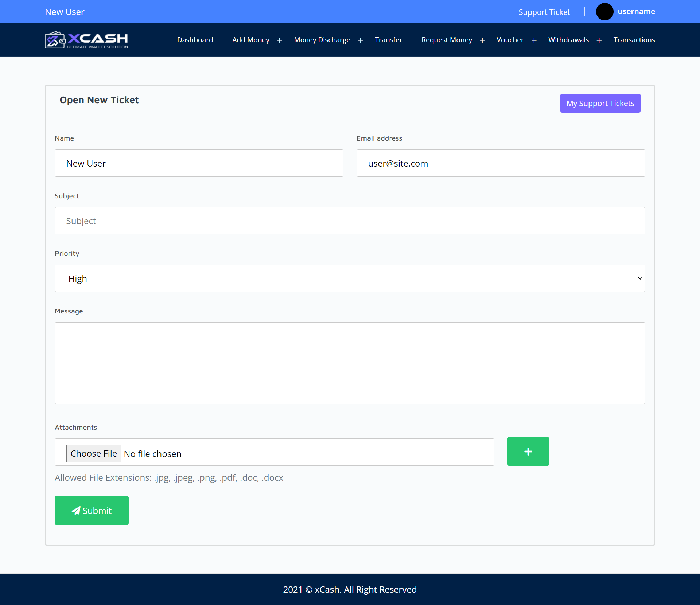Image resolution: width=700 pixels, height=605 pixels.
Task: Click the Email address field
Action: coord(501,163)
